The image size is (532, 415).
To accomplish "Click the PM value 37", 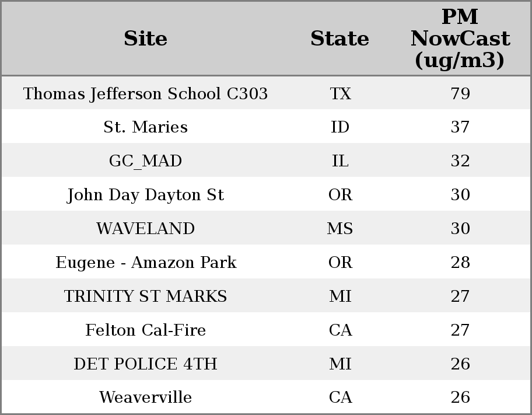I will point(460,127).
